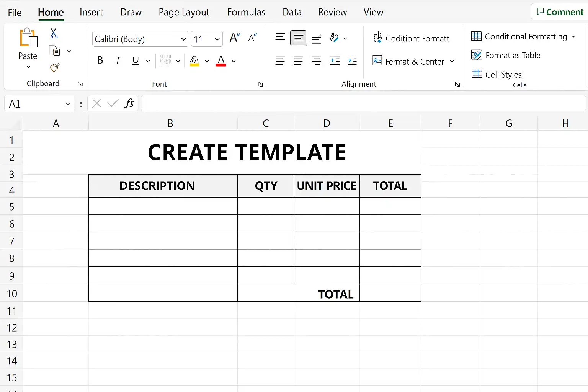Click the Increase Font Size icon
588x392 pixels.
click(234, 38)
